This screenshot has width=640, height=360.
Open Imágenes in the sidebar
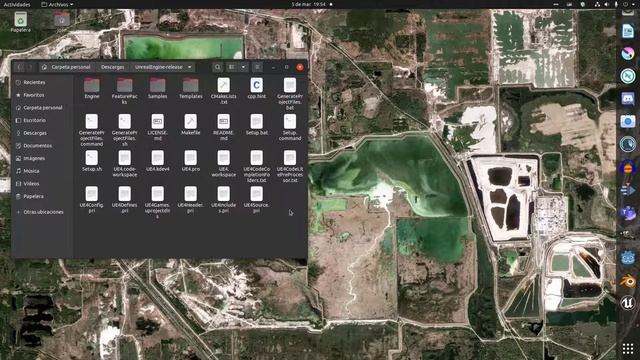[42, 158]
